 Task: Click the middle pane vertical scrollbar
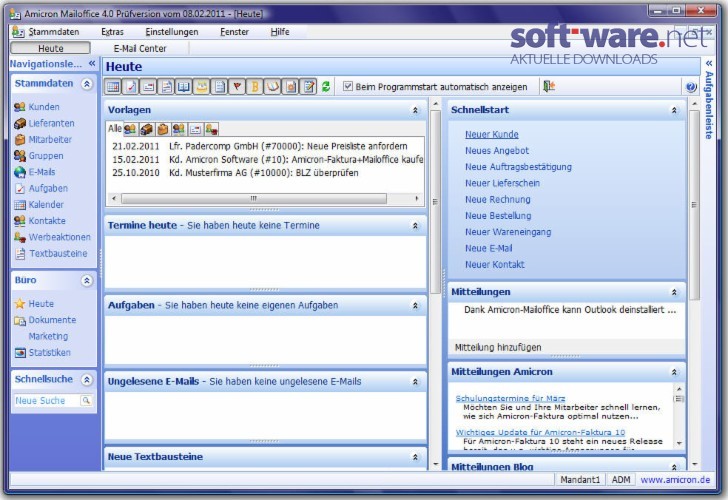pos(435,202)
